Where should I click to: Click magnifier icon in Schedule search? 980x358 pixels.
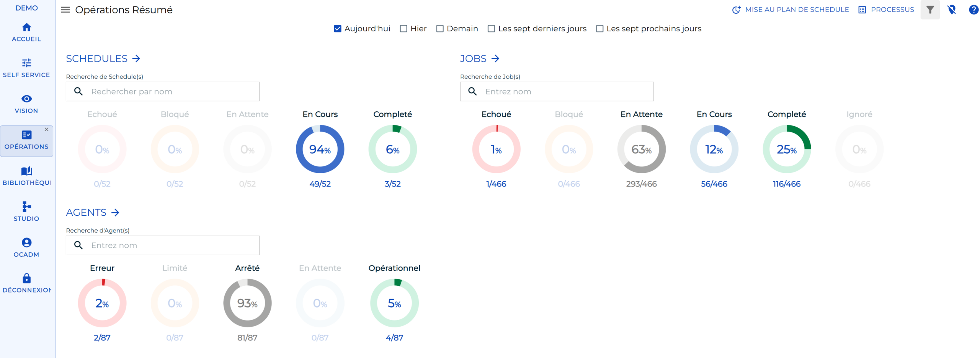[x=78, y=91]
